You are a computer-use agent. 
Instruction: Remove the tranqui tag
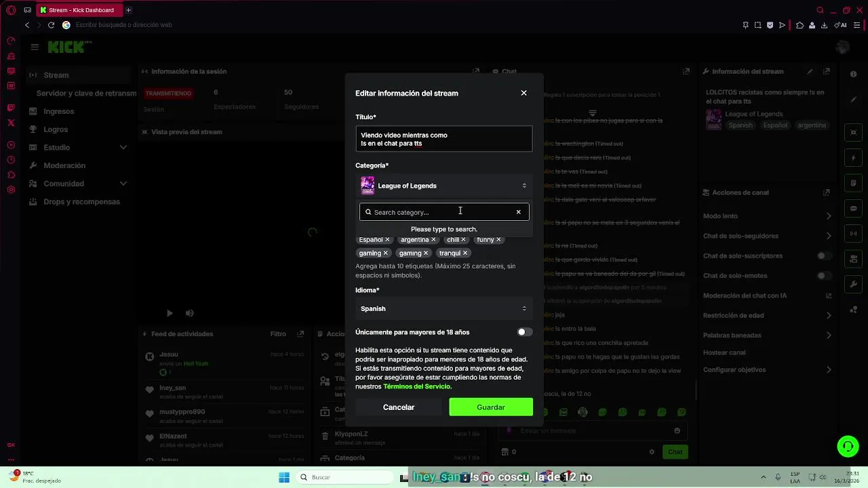pos(465,253)
